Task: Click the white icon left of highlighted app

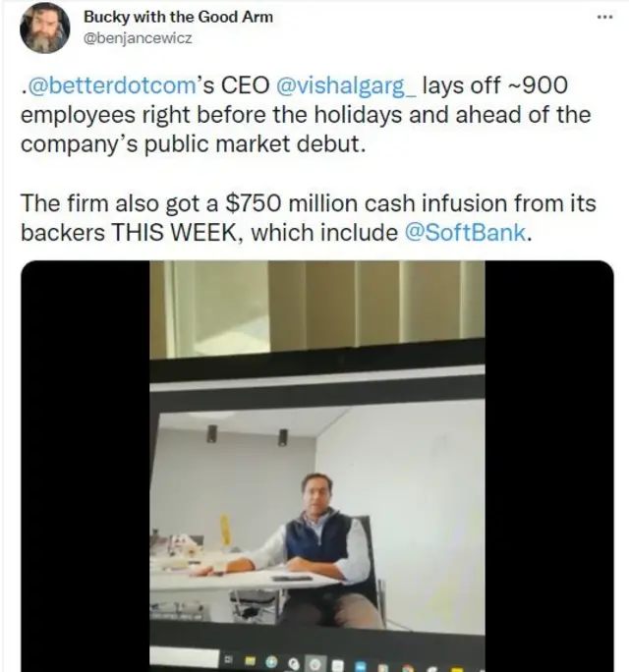Action: 294,664
